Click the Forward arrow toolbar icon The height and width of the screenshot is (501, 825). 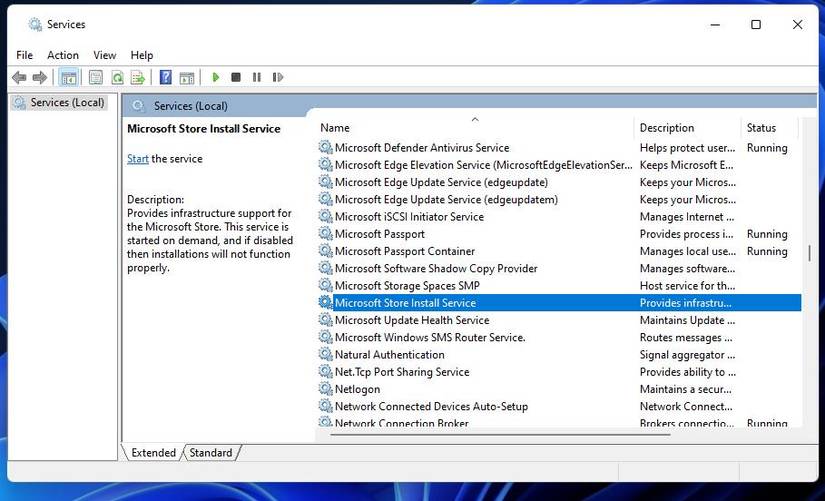point(39,77)
